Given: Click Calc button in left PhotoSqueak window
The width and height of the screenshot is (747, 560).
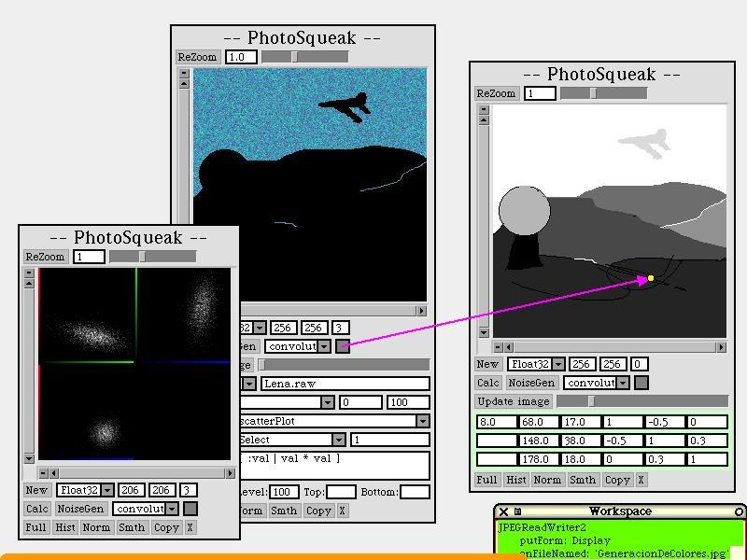Looking at the screenshot, I should [x=37, y=509].
